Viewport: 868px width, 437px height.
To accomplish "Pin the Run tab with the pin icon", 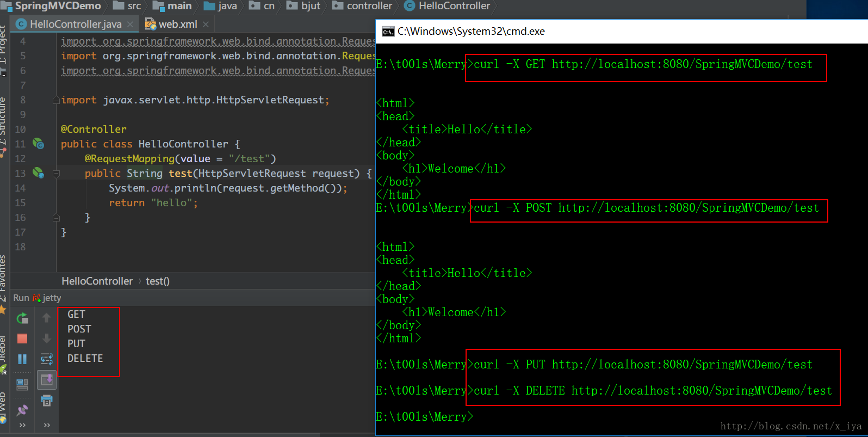I will (22, 409).
